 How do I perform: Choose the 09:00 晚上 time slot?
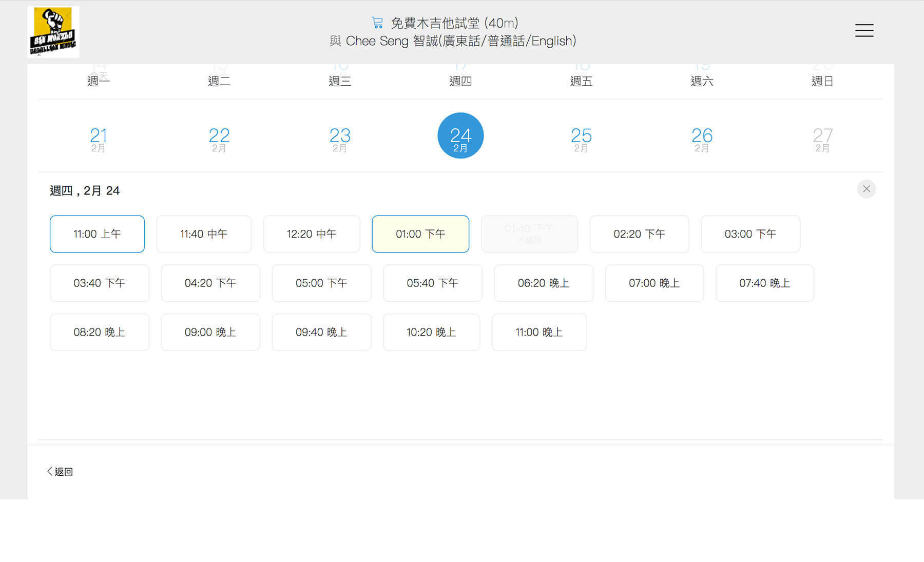tap(210, 332)
